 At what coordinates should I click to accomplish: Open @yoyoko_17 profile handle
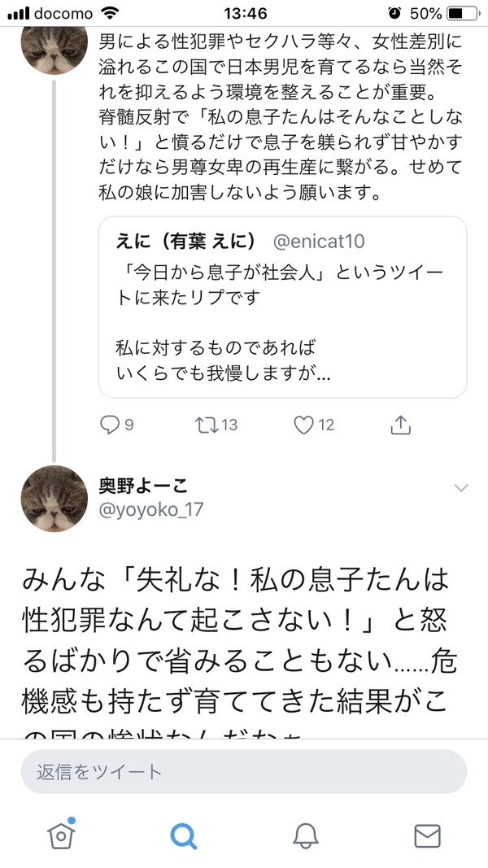(151, 510)
